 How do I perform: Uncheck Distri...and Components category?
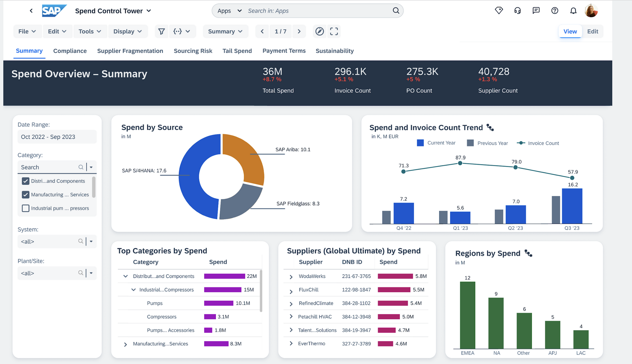(26, 181)
